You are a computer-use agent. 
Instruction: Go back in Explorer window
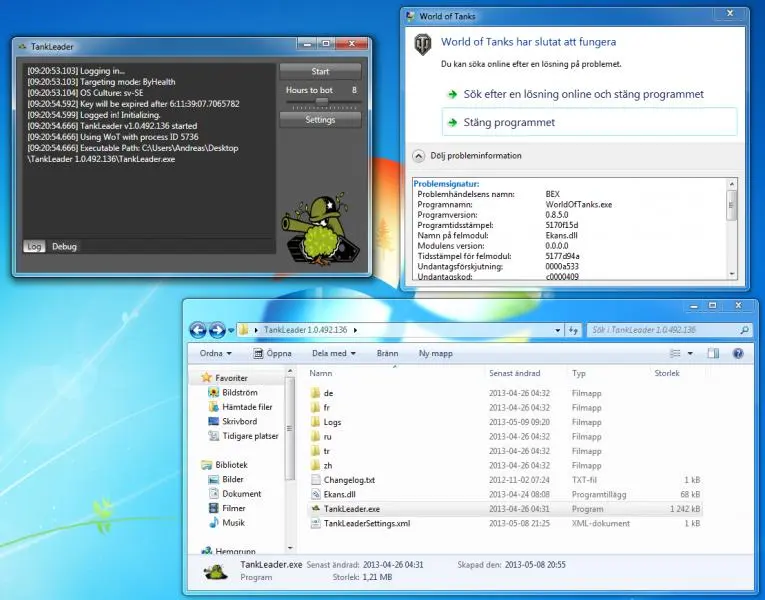pos(198,330)
